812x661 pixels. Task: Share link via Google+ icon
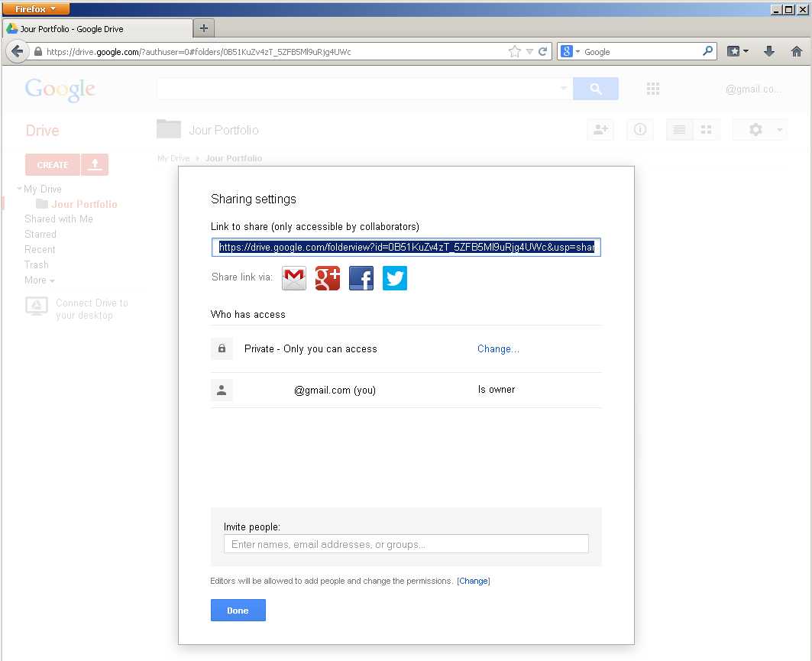pos(328,278)
